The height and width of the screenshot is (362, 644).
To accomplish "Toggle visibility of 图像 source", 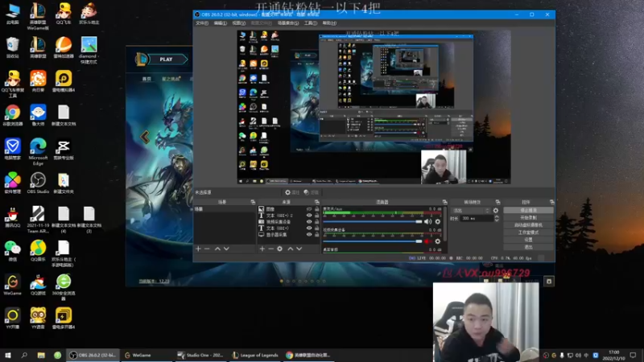I will pos(309,209).
